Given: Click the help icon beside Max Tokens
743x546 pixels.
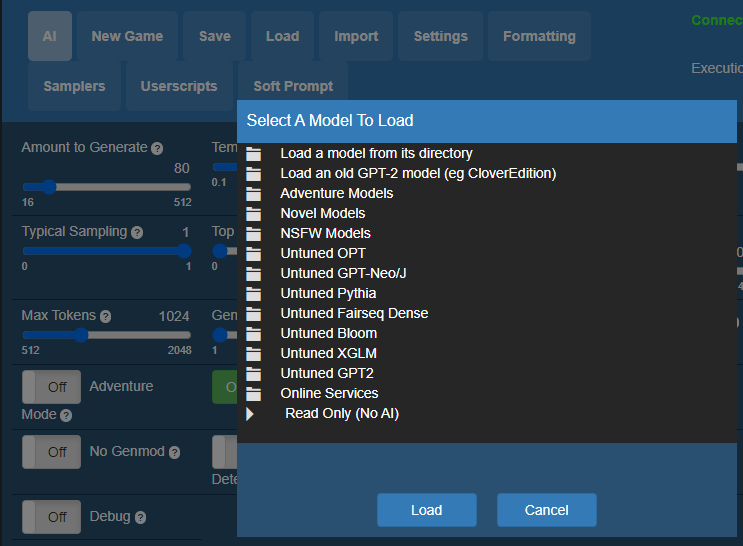Looking at the screenshot, I should [x=105, y=316].
